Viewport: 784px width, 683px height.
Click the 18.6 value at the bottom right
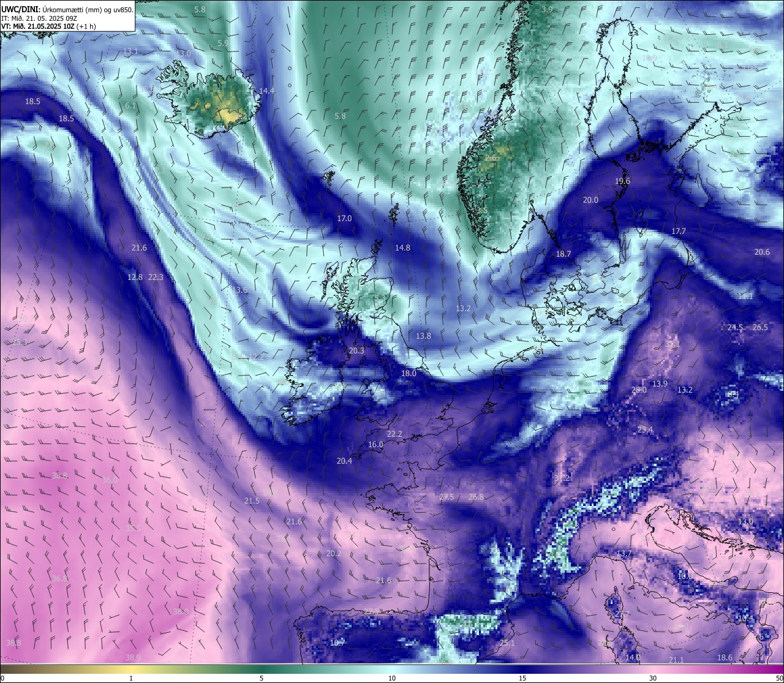[x=725, y=657]
